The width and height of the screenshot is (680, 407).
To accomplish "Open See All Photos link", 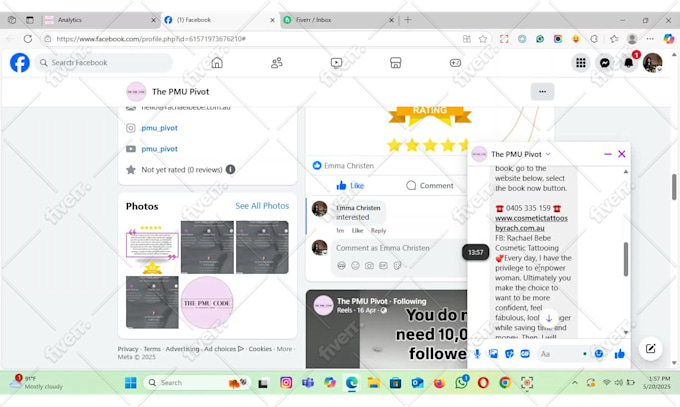I will pyautogui.click(x=262, y=206).
